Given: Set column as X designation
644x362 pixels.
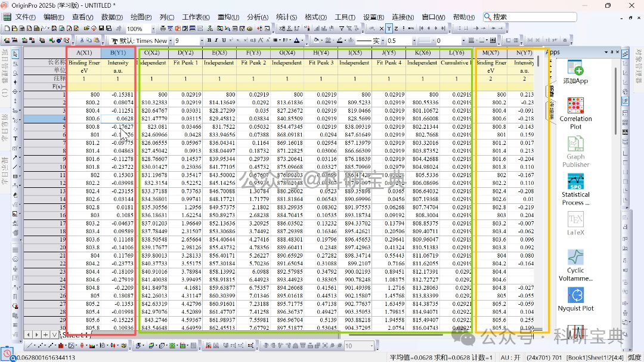Looking at the screenshot, I should pos(382,28).
